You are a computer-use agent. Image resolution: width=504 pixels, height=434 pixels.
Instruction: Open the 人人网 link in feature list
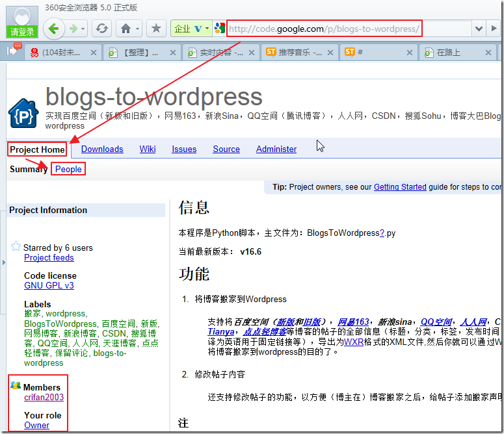point(473,322)
